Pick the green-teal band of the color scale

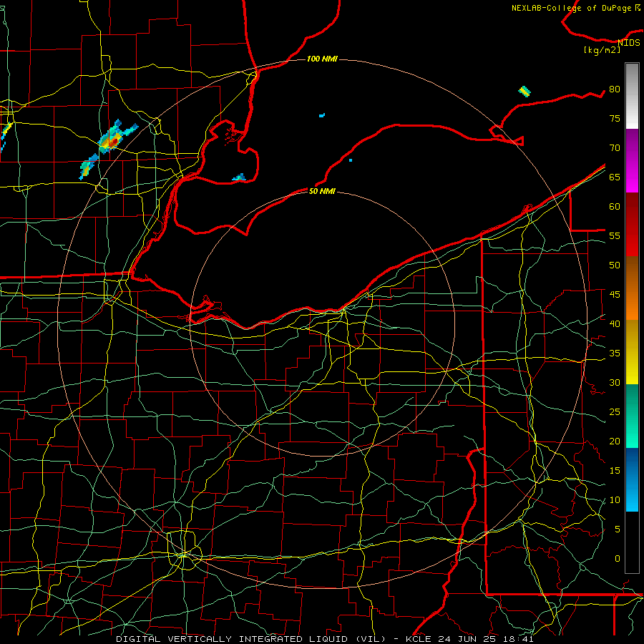632,416
